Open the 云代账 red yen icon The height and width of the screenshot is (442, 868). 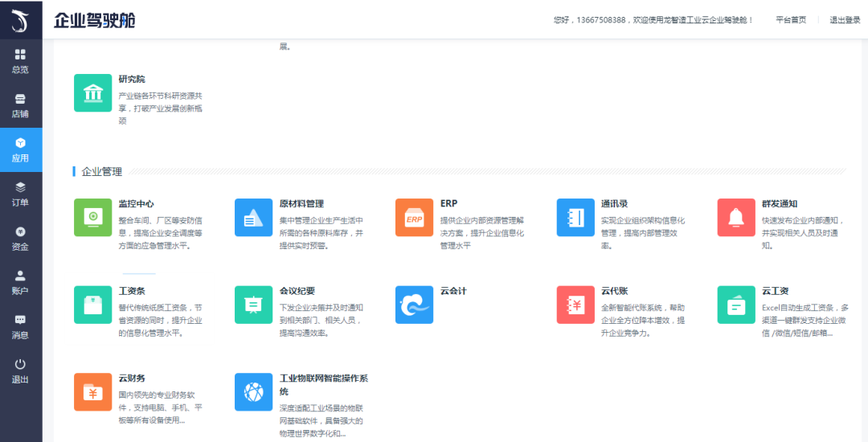click(x=575, y=305)
